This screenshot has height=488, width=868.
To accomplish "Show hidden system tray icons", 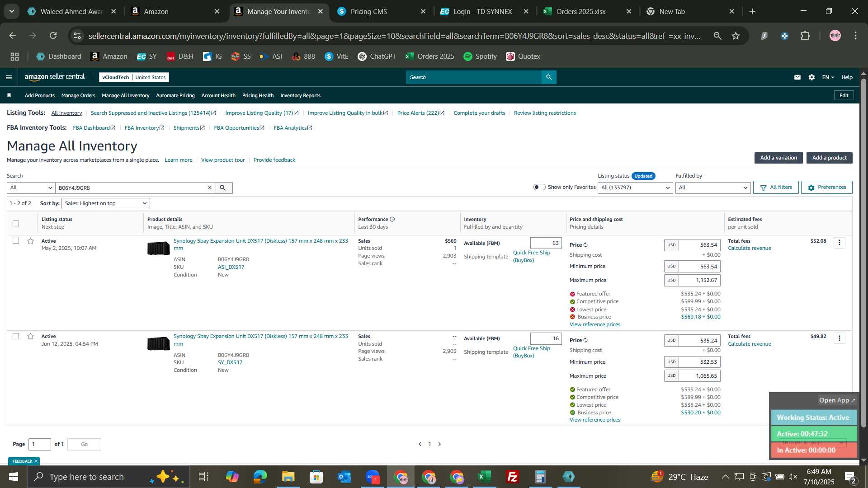I will (725, 477).
